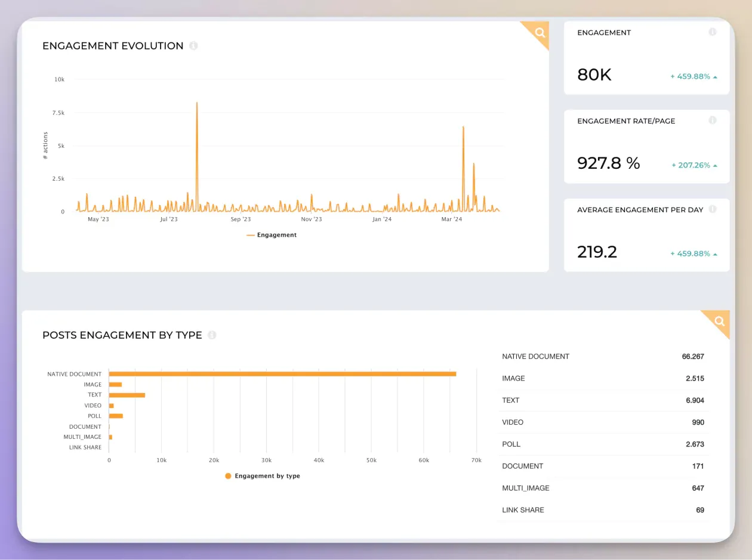Click the Native Document bar in chart
This screenshot has height=560, width=752.
282,374
